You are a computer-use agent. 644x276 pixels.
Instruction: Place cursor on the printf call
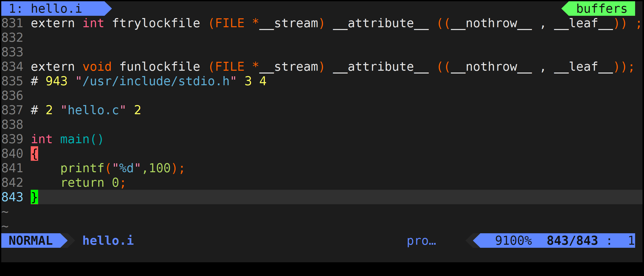pos(82,168)
